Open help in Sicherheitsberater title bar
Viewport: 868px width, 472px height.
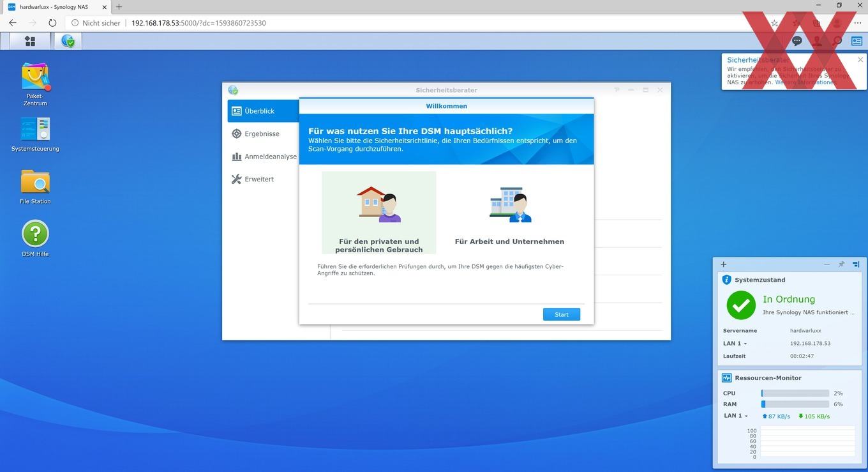point(617,90)
